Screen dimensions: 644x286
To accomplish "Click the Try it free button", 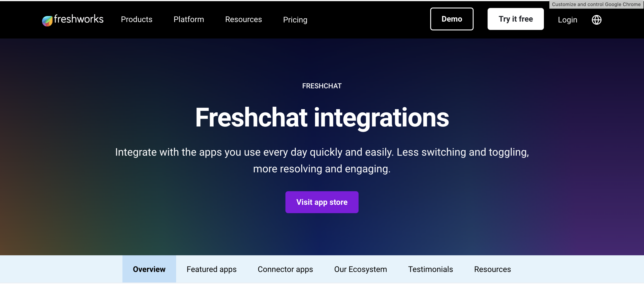I will pyautogui.click(x=515, y=19).
